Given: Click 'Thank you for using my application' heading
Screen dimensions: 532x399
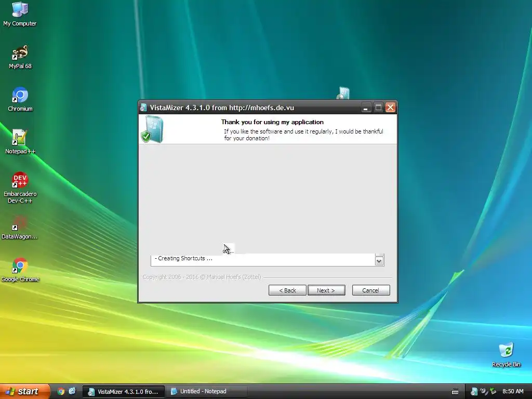Looking at the screenshot, I should (272, 122).
